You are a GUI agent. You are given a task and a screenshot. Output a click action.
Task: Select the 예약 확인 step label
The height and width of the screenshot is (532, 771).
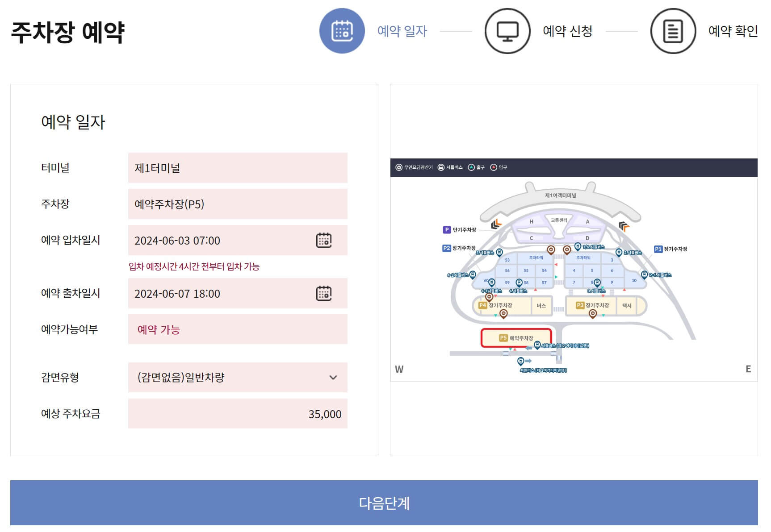click(x=733, y=31)
